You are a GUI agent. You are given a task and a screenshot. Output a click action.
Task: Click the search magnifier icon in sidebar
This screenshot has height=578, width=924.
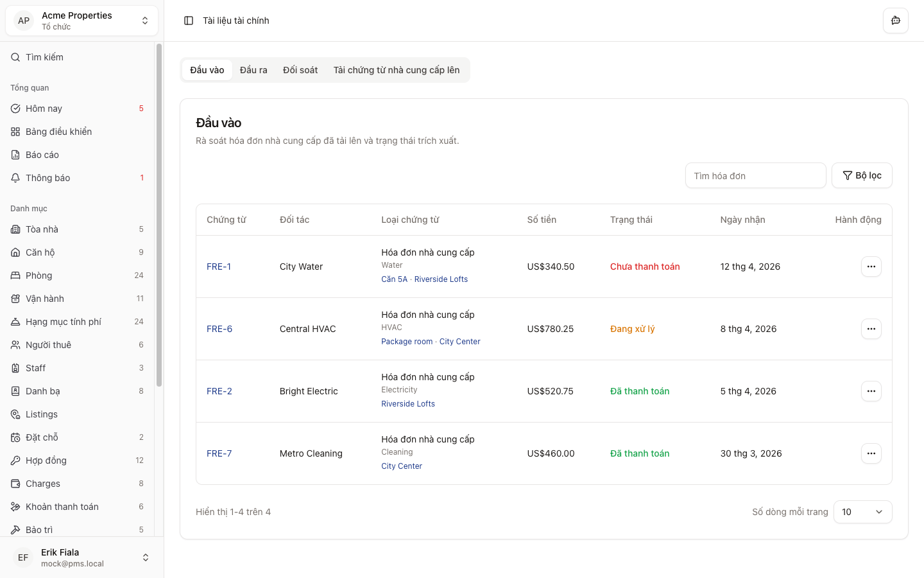[x=15, y=57]
